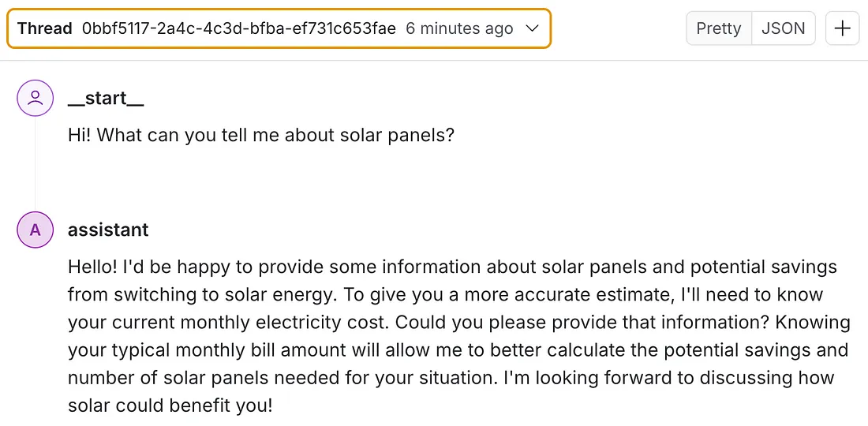Click the bold "Thread" label

tap(45, 28)
